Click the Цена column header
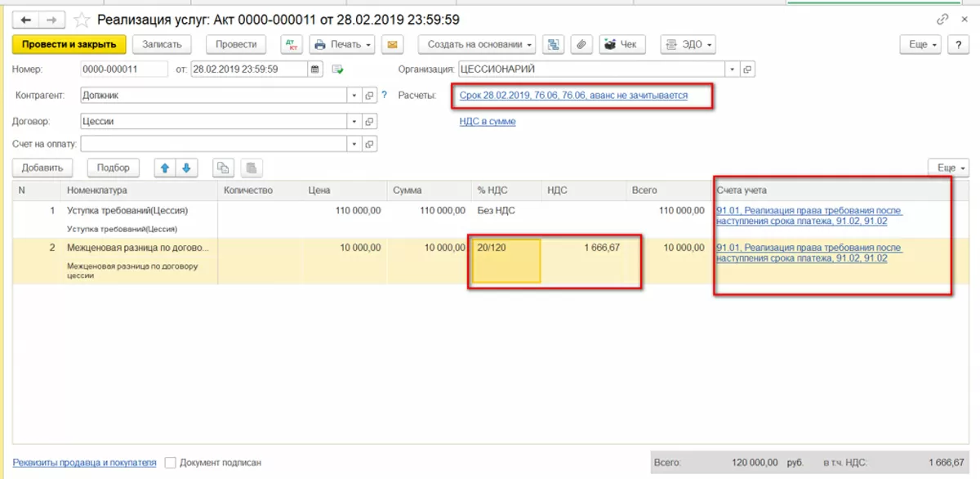980x479 pixels. tap(344, 190)
